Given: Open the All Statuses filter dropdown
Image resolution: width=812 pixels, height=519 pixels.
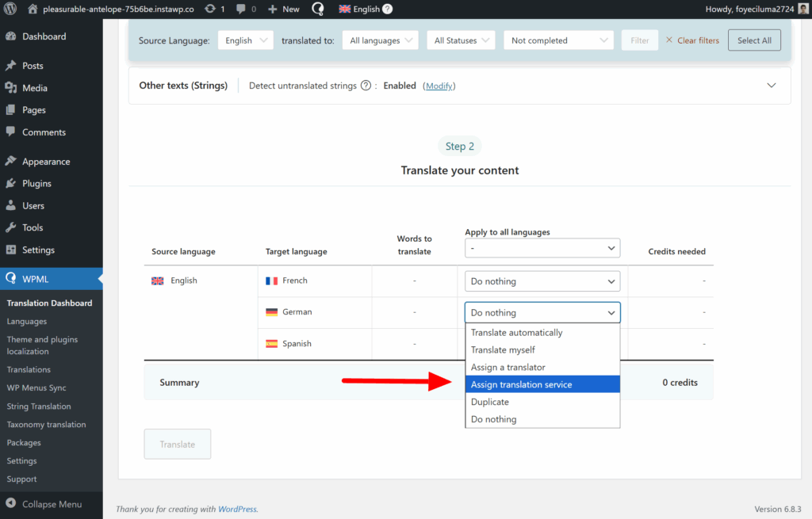Looking at the screenshot, I should 461,40.
